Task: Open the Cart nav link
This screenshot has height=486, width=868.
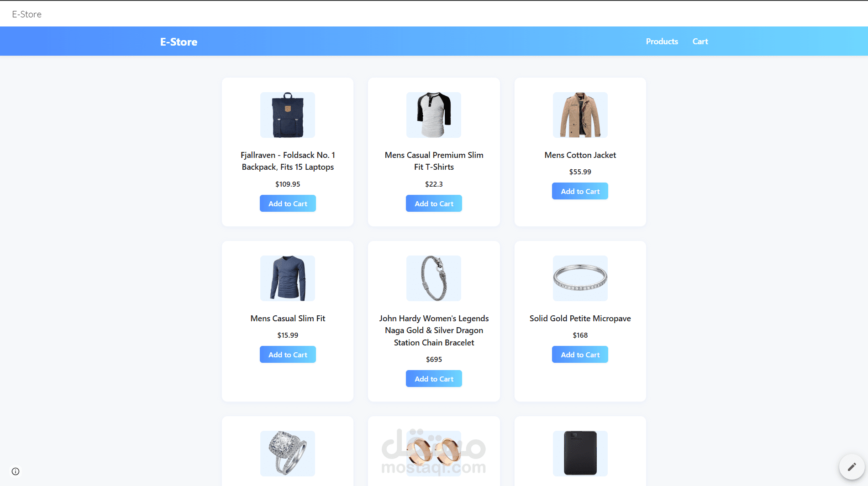Action: 700,42
